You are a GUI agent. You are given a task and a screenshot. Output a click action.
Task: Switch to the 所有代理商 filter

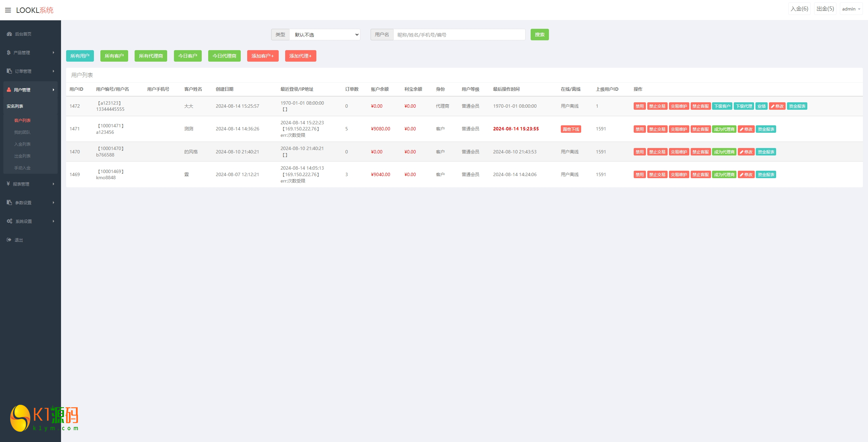point(151,56)
